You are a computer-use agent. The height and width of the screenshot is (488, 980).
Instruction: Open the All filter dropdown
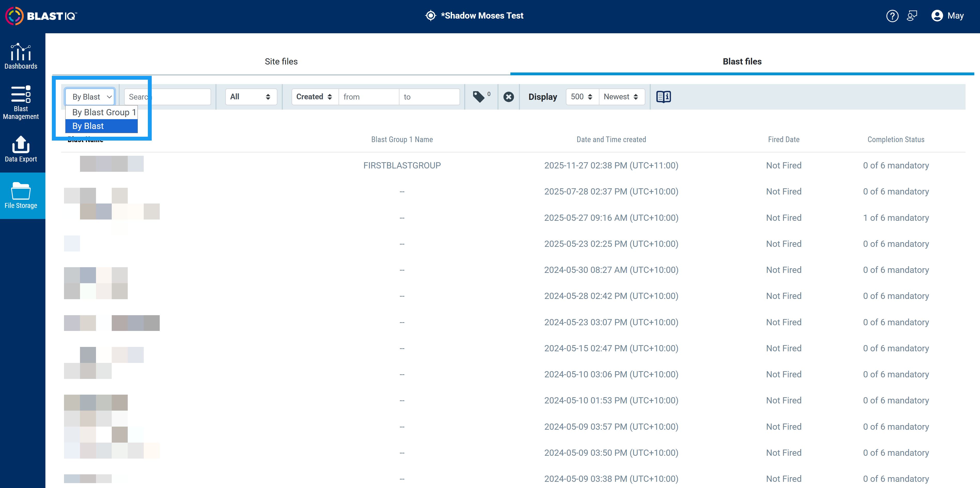click(x=251, y=97)
